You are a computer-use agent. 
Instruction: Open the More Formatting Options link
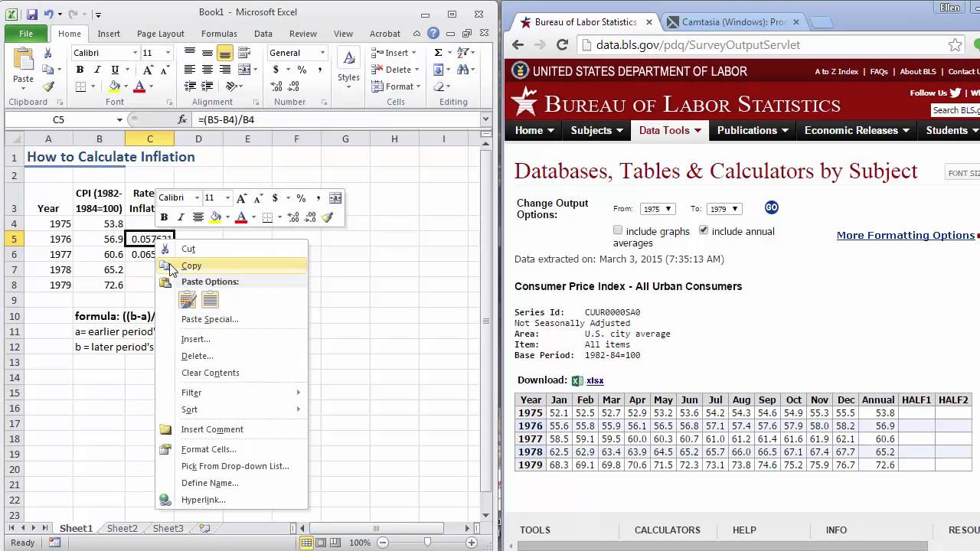point(905,235)
